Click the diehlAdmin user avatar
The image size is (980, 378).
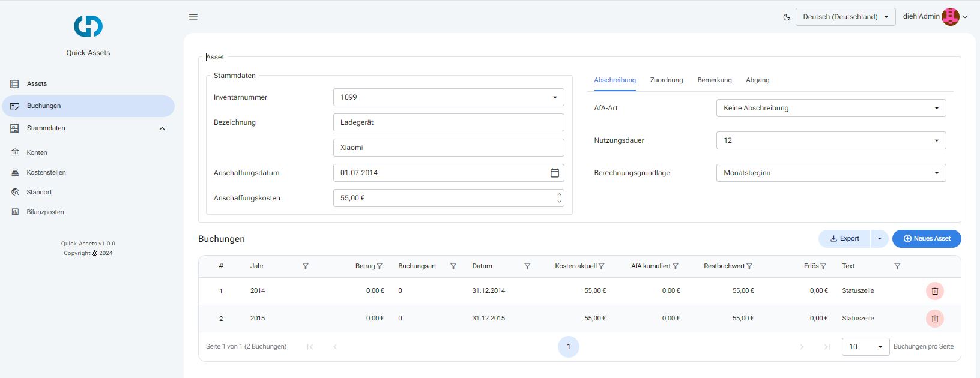pyautogui.click(x=950, y=17)
